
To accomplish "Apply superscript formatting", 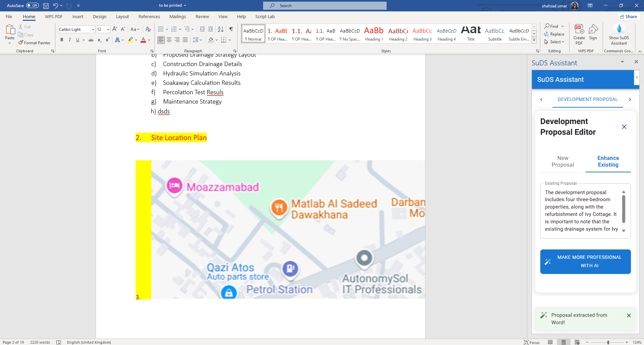I will (x=107, y=40).
